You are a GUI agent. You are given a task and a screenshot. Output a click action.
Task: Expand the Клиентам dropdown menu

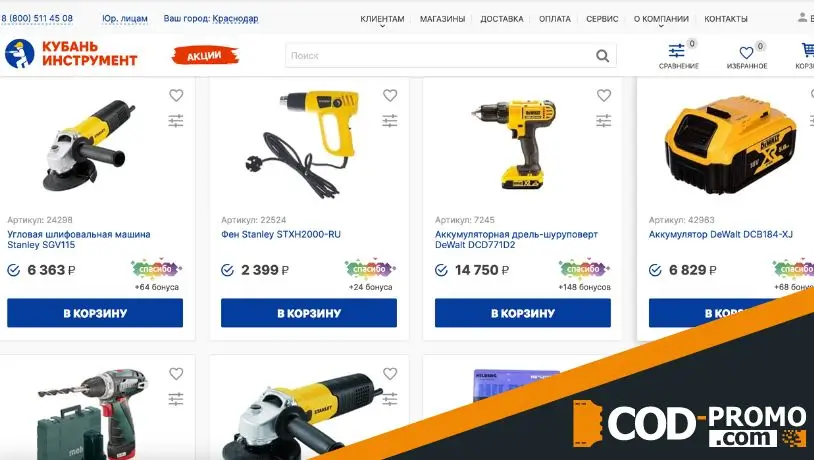[x=382, y=19]
